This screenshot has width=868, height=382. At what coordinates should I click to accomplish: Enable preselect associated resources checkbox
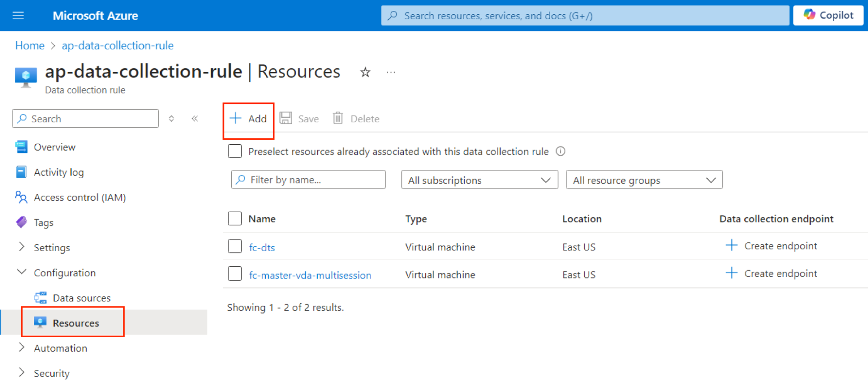coord(235,151)
